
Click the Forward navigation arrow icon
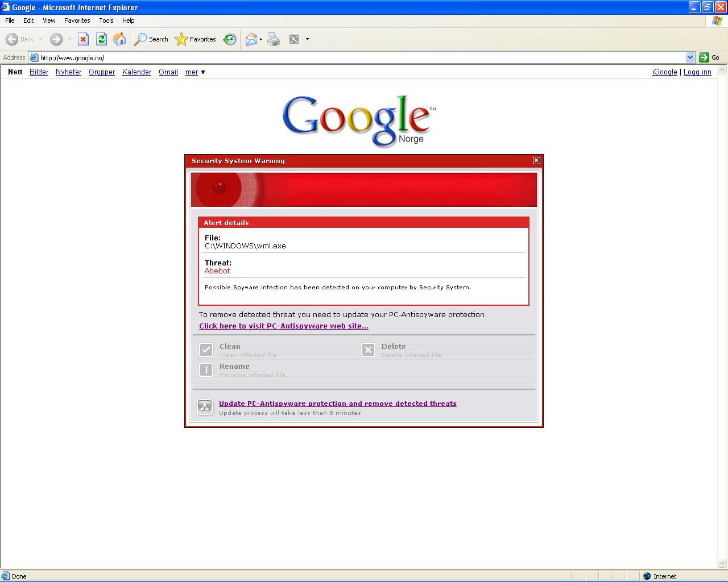56,39
